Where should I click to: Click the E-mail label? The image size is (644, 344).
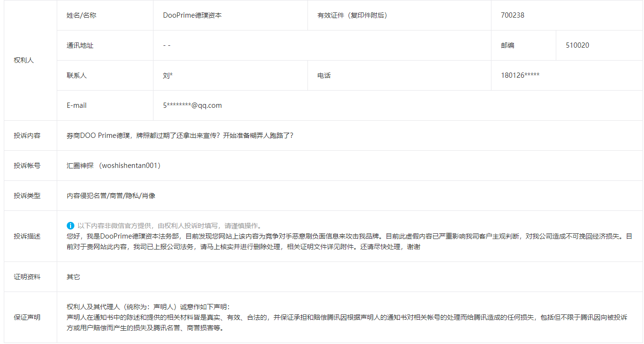tap(77, 105)
